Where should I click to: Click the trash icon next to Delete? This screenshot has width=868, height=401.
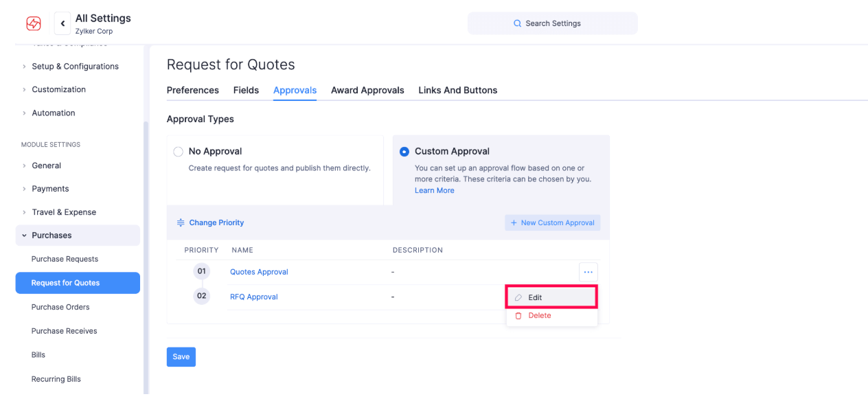click(x=518, y=315)
